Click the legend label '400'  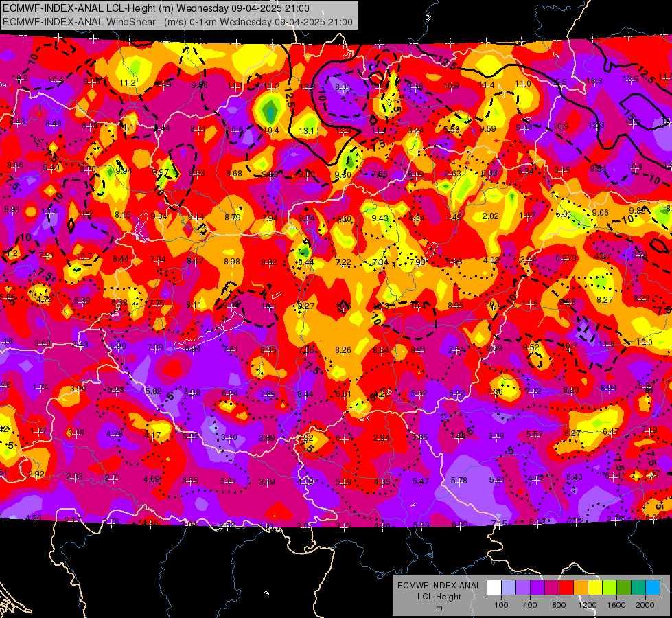coord(530,605)
